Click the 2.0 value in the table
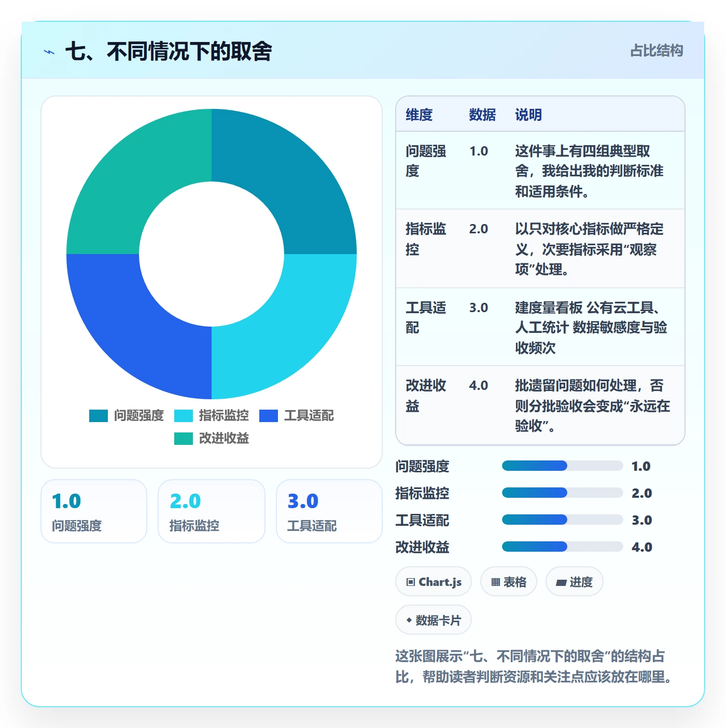 pyautogui.click(x=479, y=229)
